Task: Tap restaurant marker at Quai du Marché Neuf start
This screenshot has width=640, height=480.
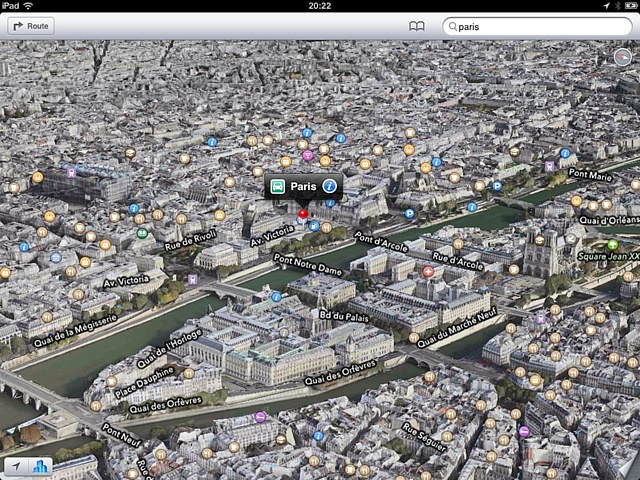Action: pyautogui.click(x=413, y=338)
